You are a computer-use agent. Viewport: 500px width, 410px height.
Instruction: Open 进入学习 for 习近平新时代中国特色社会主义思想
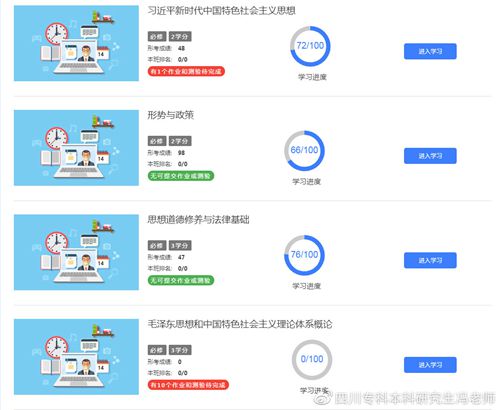430,51
